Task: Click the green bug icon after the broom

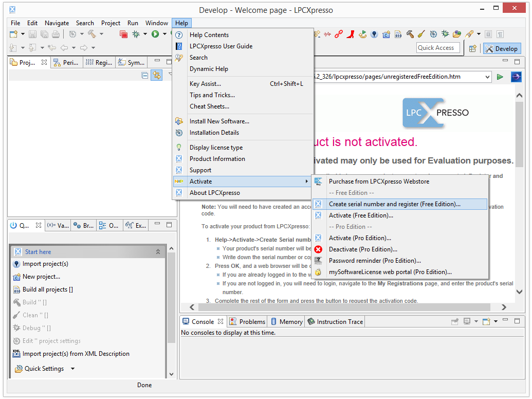Action: [445, 34]
